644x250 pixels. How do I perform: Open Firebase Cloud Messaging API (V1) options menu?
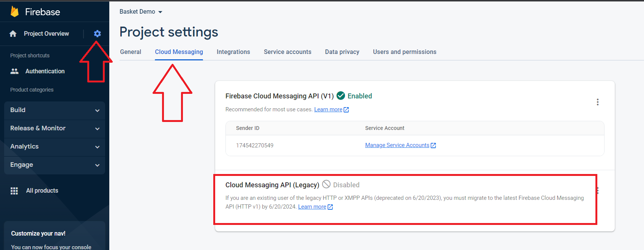point(598,102)
